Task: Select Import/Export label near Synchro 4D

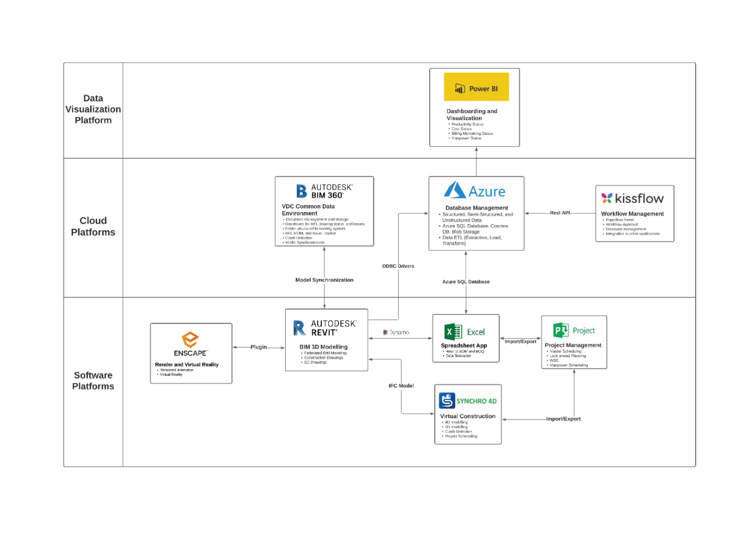Action: pyautogui.click(x=563, y=419)
